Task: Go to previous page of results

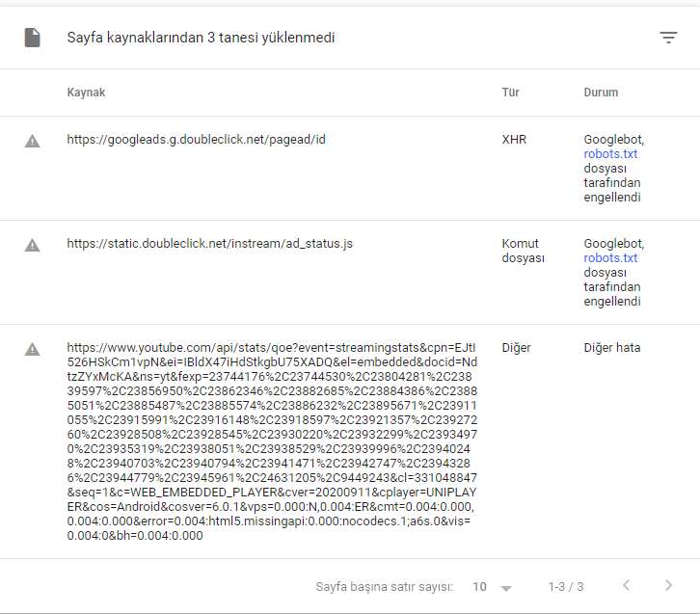Action: pyautogui.click(x=627, y=585)
